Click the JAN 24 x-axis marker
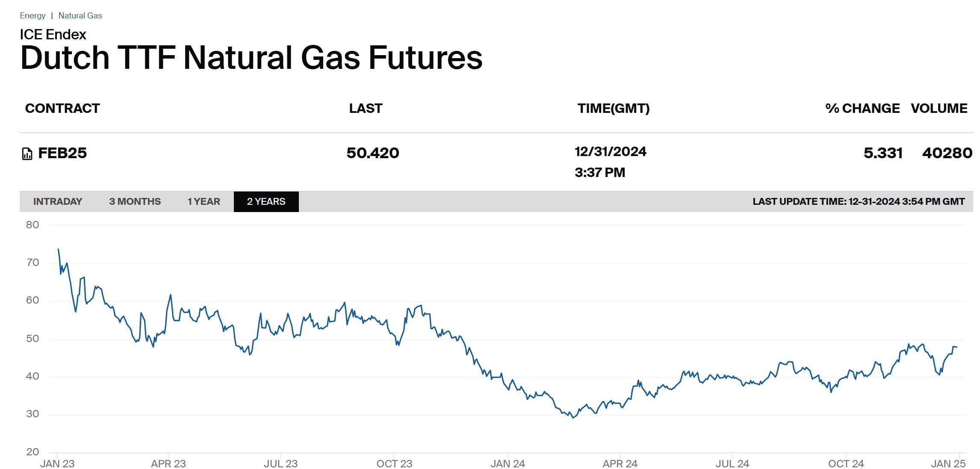Viewport: 980px width, 469px height. coord(508,463)
